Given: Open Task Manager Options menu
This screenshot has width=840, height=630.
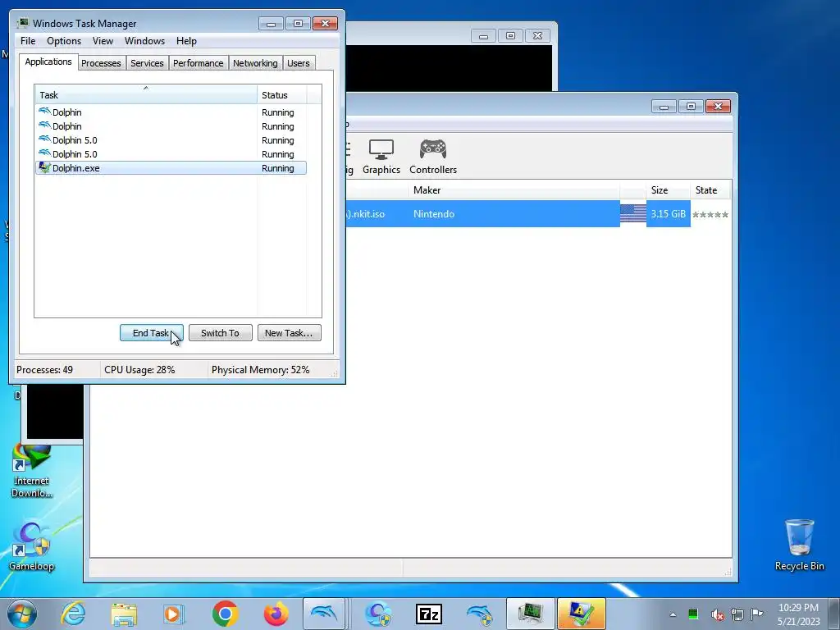Looking at the screenshot, I should click(x=64, y=41).
